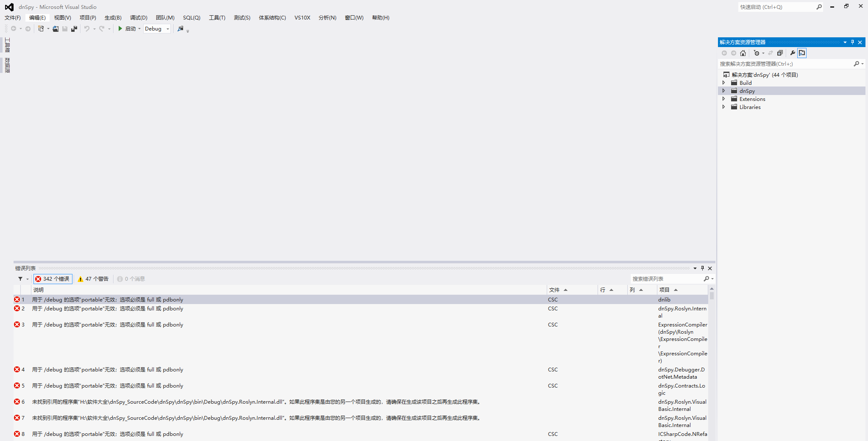The image size is (868, 441).
Task: Click the New Project toolbar icon
Action: 41,29
